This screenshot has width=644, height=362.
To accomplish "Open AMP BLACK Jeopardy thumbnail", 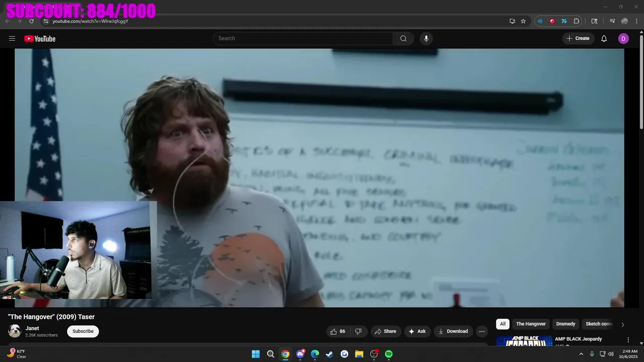I will pos(524,341).
